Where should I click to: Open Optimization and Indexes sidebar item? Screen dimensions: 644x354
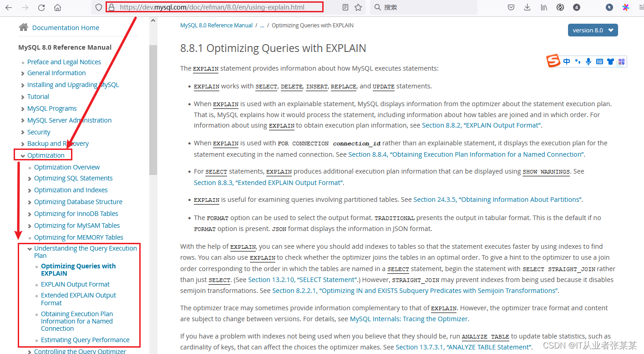pyautogui.click(x=71, y=190)
